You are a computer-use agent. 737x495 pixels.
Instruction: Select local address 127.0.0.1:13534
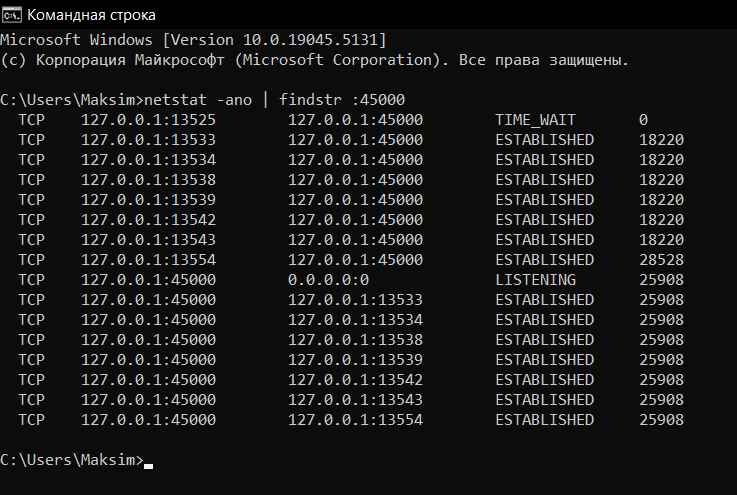(148, 160)
